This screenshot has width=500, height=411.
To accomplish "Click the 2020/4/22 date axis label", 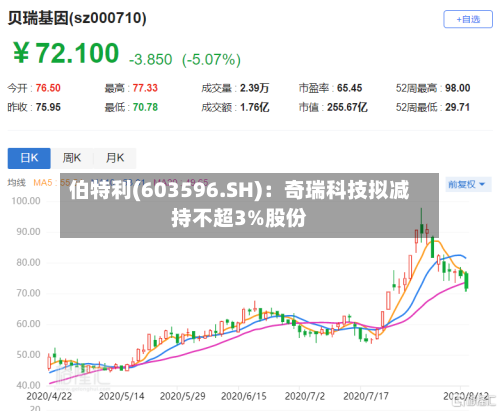I will (49, 396).
